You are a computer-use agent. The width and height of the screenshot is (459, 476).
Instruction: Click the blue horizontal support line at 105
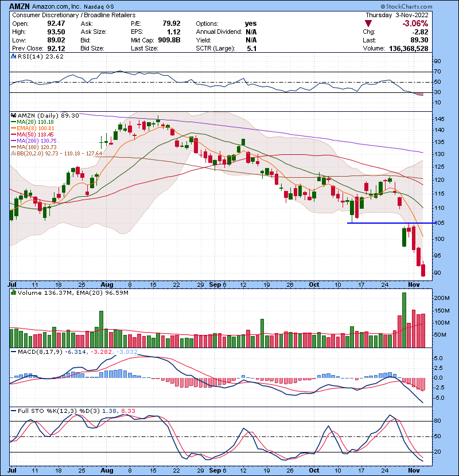[391, 223]
